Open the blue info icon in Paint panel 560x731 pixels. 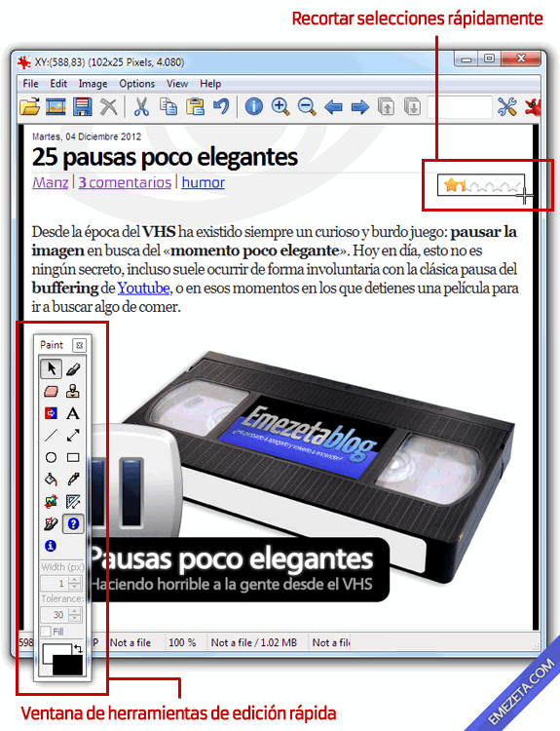(x=51, y=546)
